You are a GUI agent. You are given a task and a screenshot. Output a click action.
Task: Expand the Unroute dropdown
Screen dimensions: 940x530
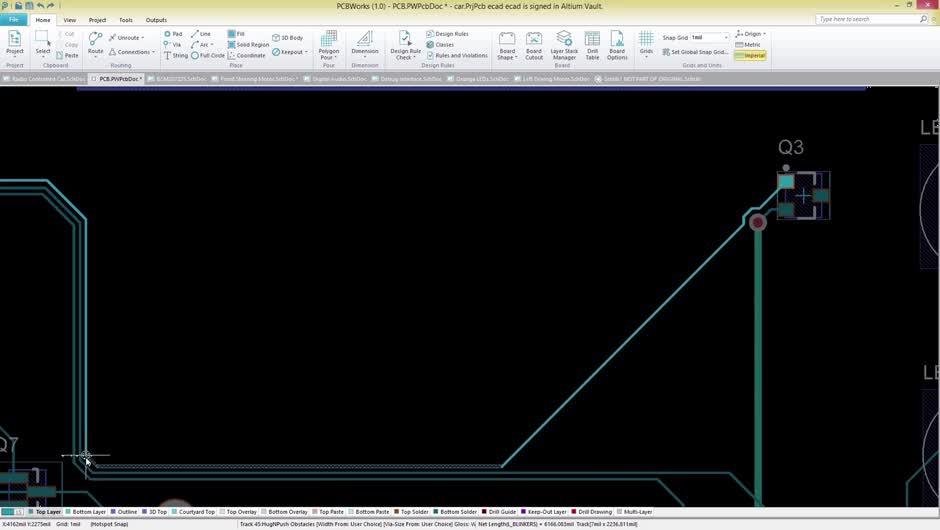[x=143, y=38]
